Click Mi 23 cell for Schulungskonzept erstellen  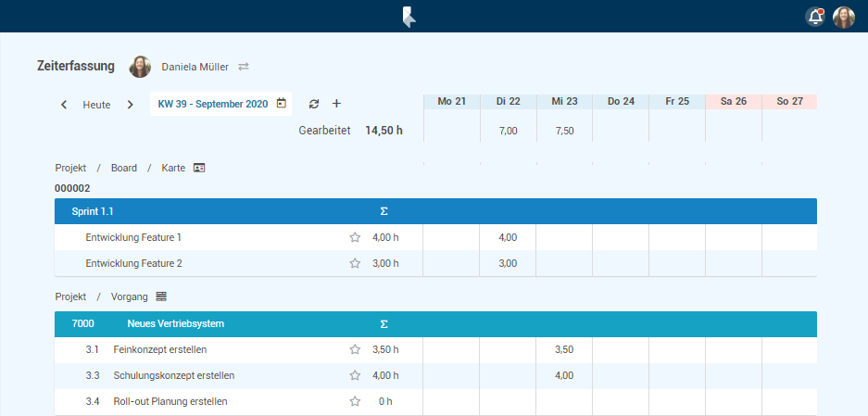point(563,375)
